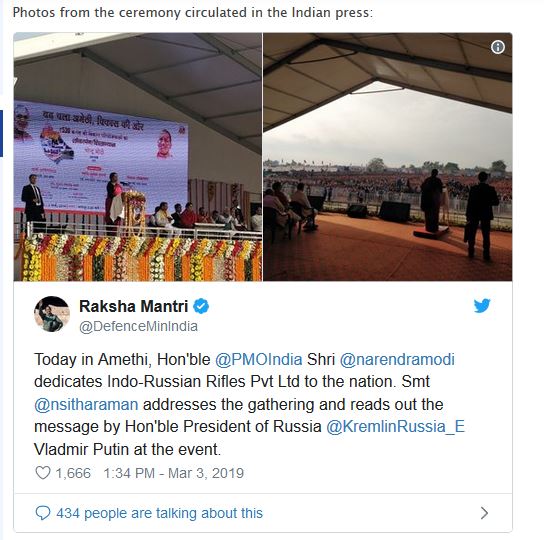The height and width of the screenshot is (540, 544).
Task: Click the blue bar at left page edge
Action: pyautogui.click(x=1, y=134)
